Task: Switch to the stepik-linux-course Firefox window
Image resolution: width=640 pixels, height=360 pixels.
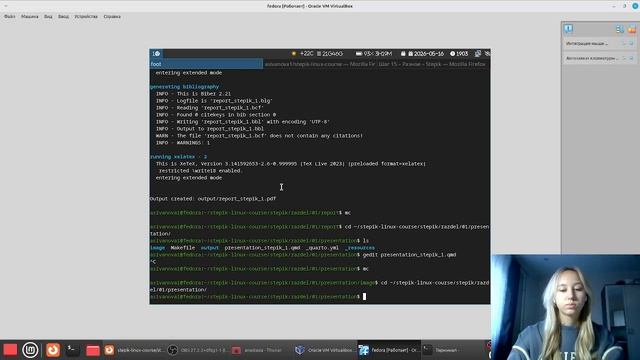Action: [x=135, y=350]
